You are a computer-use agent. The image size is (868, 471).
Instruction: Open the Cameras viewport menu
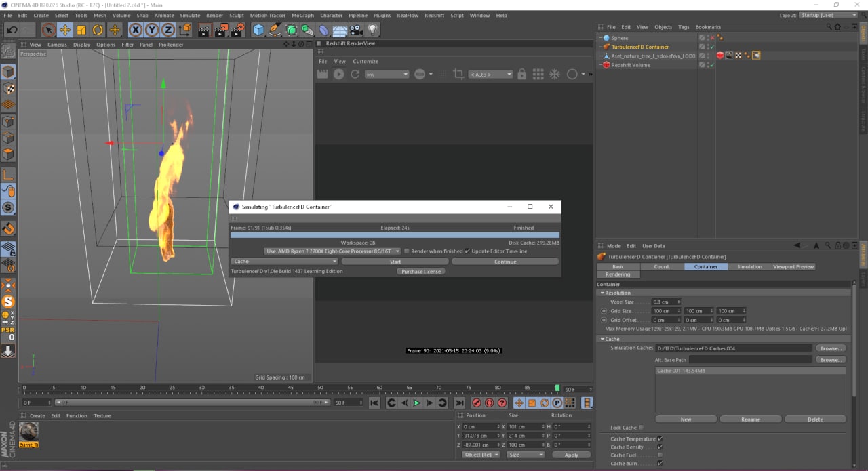[57, 45]
